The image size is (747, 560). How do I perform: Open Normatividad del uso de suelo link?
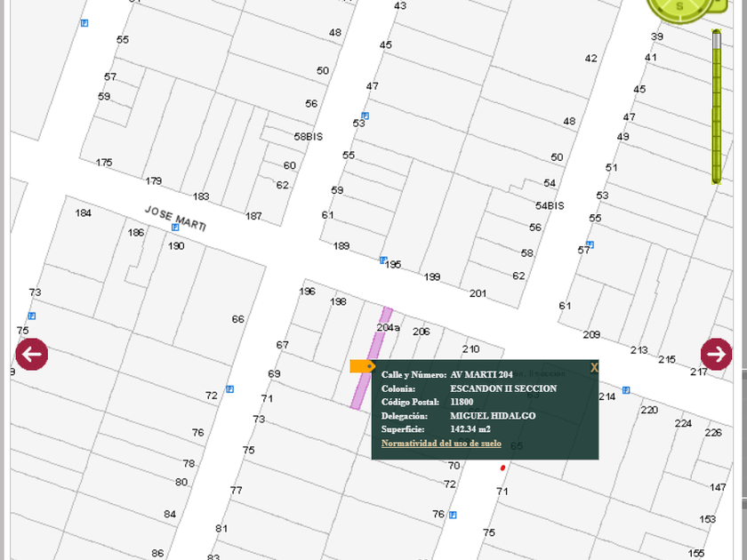coord(441,443)
